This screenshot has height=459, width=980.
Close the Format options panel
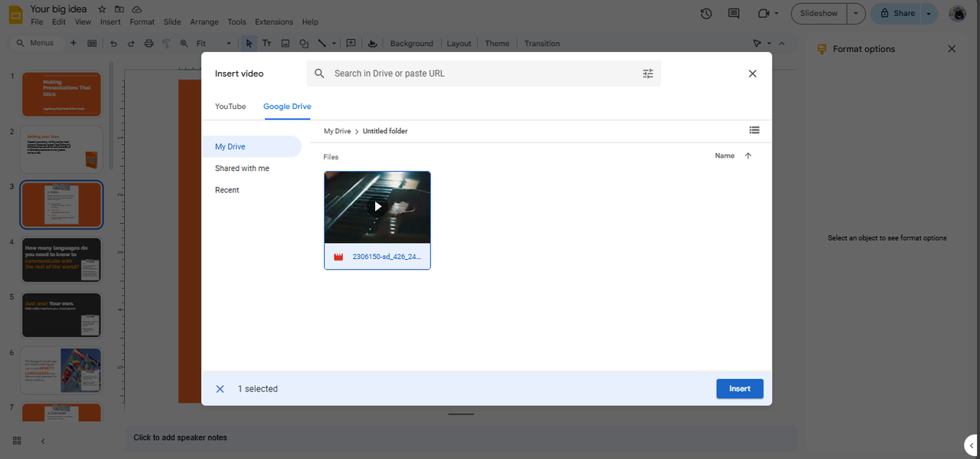tap(952, 49)
